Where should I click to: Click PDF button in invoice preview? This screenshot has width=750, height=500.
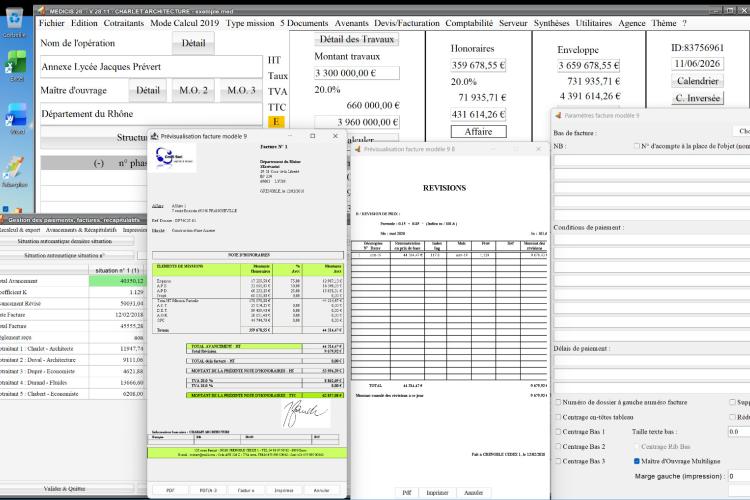(x=170, y=490)
